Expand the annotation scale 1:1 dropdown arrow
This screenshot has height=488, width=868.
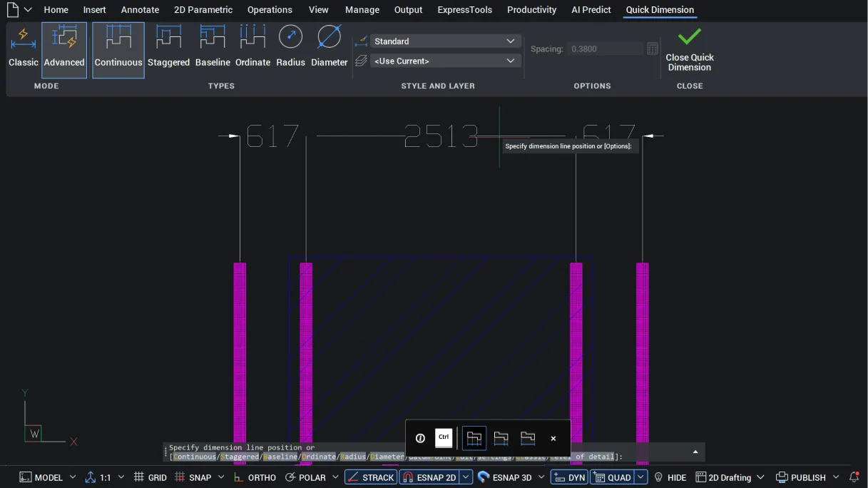121,477
